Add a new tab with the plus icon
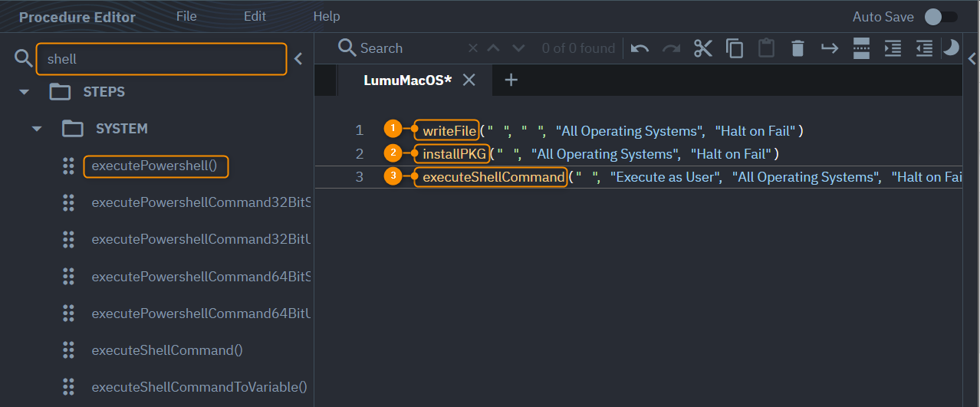This screenshot has height=407, width=980. tap(511, 80)
